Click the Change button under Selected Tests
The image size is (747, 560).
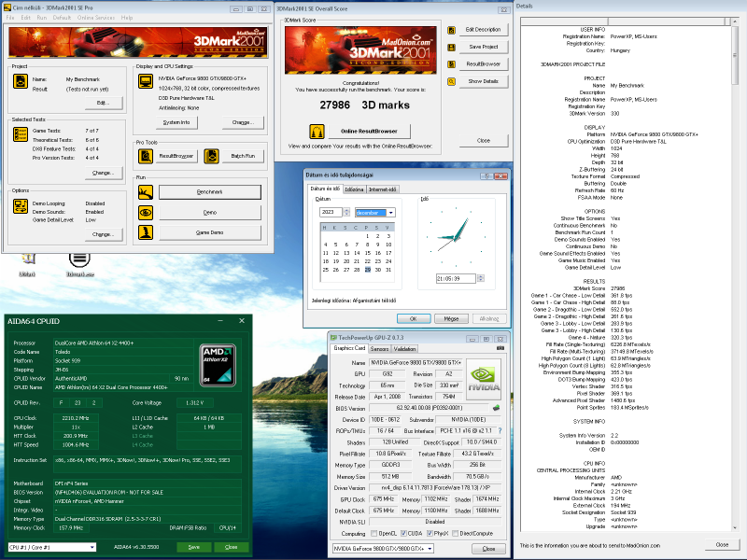(x=103, y=173)
